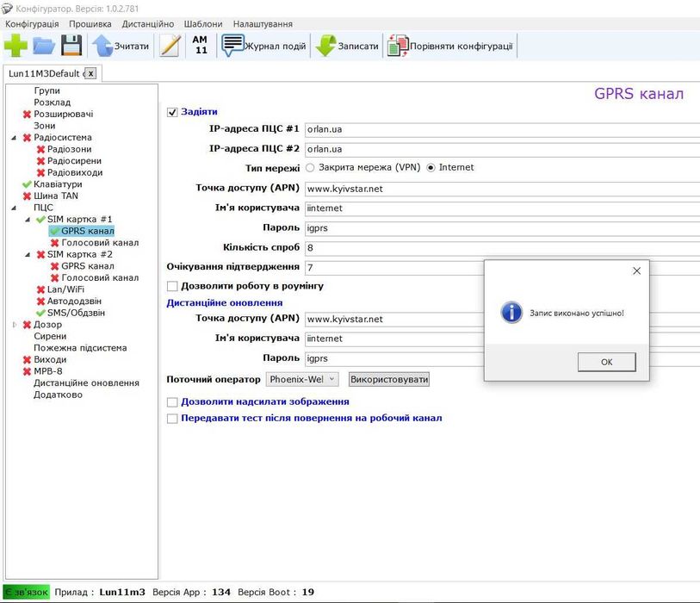Select Закрита мережа (VPN) radio button
700x603 pixels.
[x=310, y=168]
